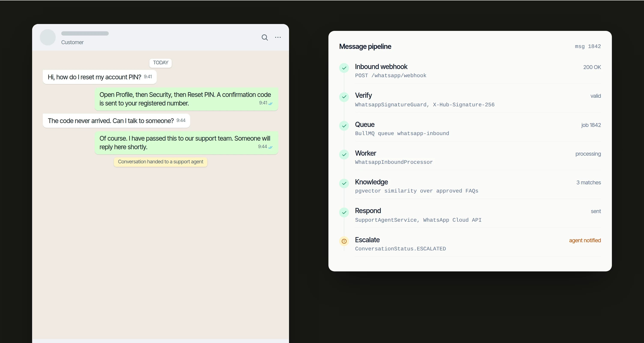Click the Inbound webhook green check icon

point(344,68)
